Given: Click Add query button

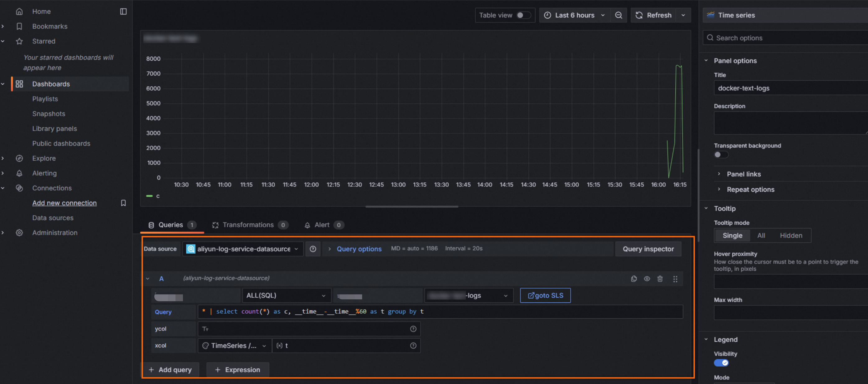Looking at the screenshot, I should tap(170, 369).
